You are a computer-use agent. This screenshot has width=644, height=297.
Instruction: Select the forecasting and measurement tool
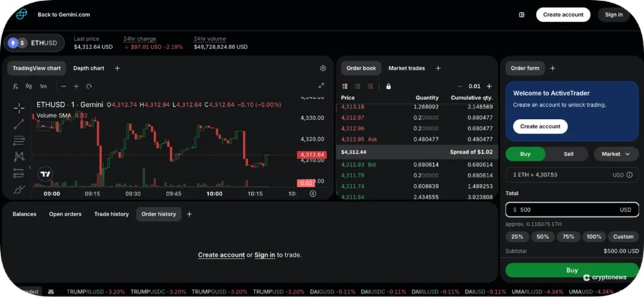[19, 173]
